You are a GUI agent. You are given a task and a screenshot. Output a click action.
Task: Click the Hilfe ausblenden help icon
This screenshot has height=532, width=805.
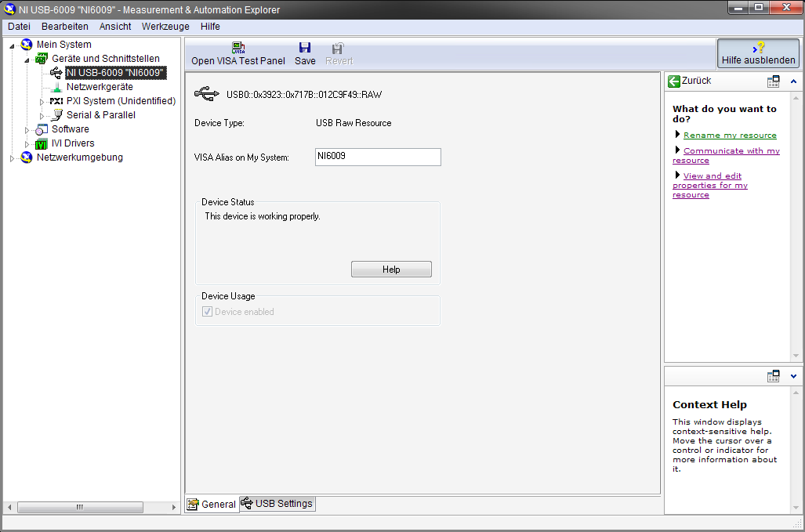click(759, 48)
